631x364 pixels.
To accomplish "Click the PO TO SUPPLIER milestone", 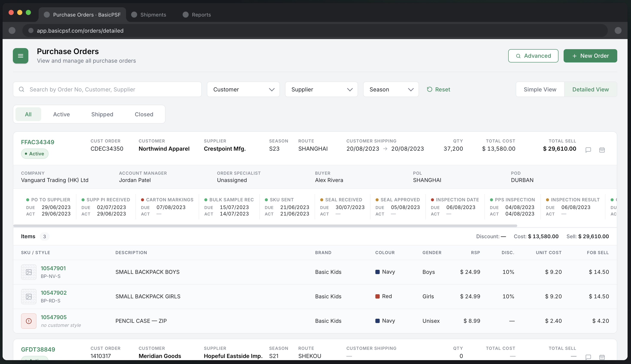I will (x=49, y=207).
